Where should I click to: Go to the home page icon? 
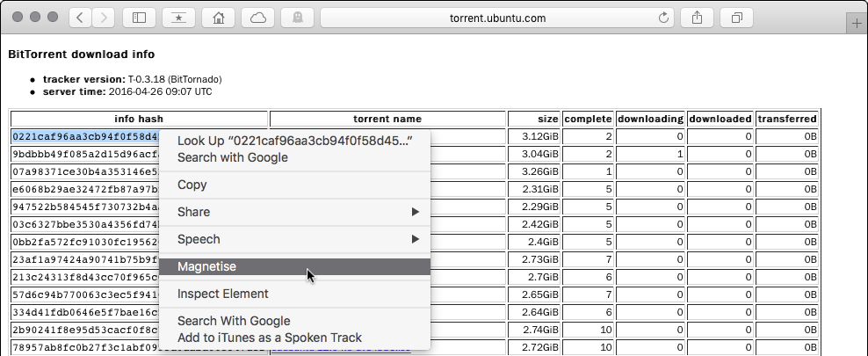pyautogui.click(x=219, y=18)
